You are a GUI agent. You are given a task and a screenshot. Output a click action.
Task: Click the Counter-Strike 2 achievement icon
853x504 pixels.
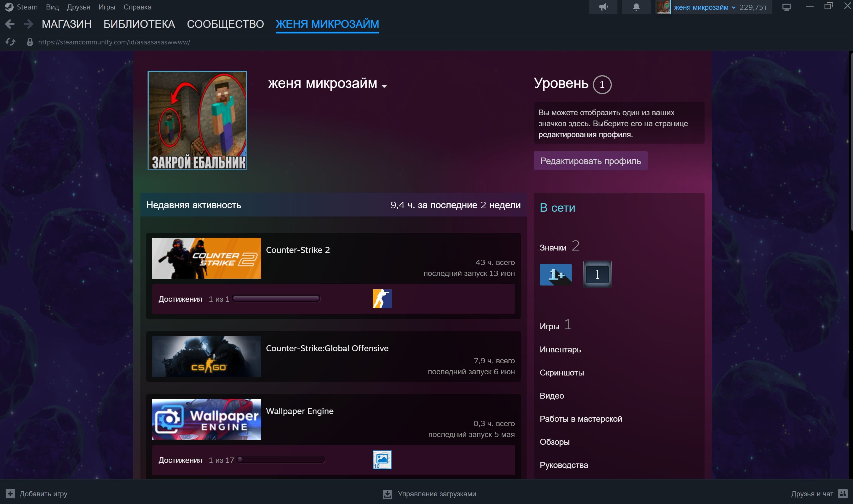point(382,299)
